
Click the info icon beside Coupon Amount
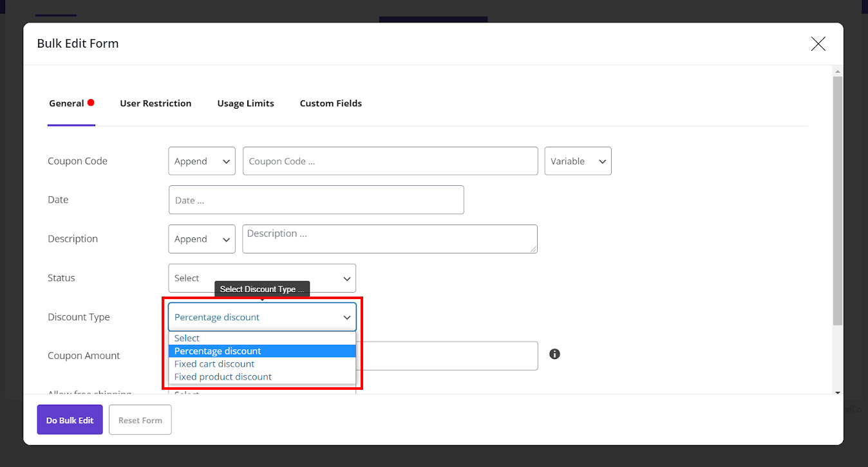(554, 354)
